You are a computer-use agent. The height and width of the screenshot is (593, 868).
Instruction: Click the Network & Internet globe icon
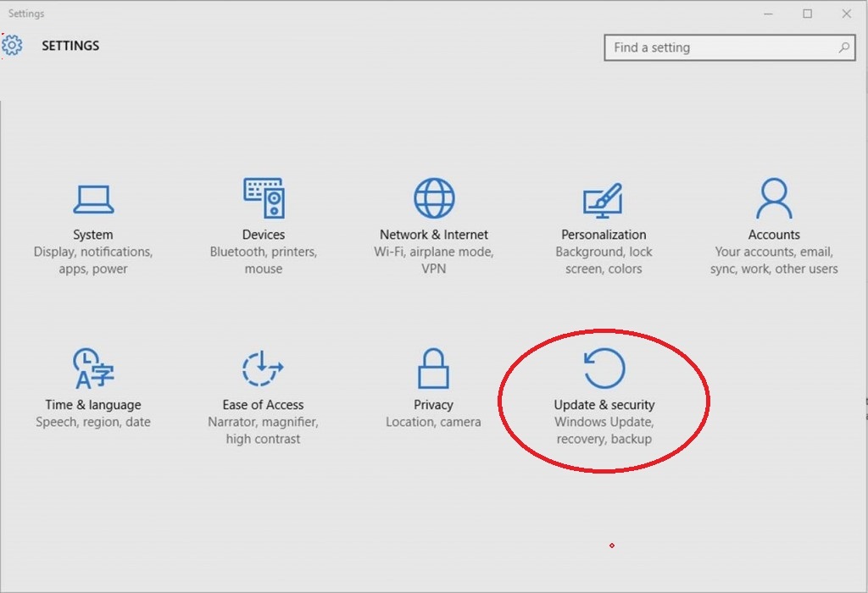coord(434,198)
